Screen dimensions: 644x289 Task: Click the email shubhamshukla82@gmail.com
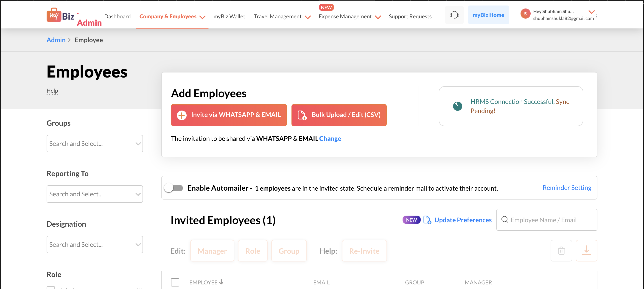pos(563,18)
